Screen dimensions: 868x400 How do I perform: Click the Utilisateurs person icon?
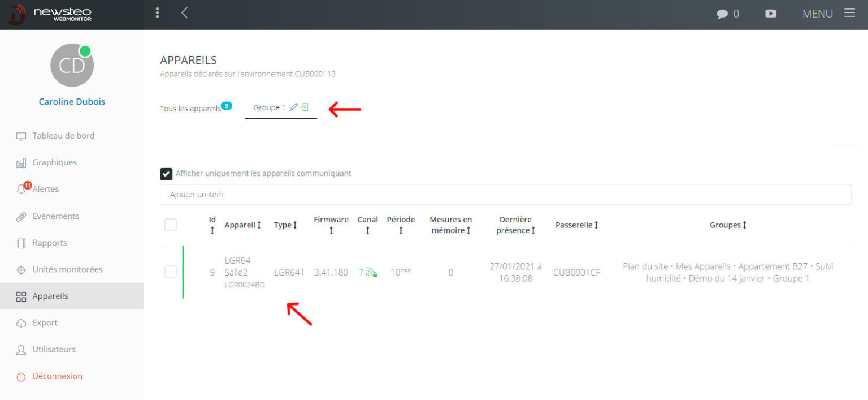pyautogui.click(x=21, y=350)
